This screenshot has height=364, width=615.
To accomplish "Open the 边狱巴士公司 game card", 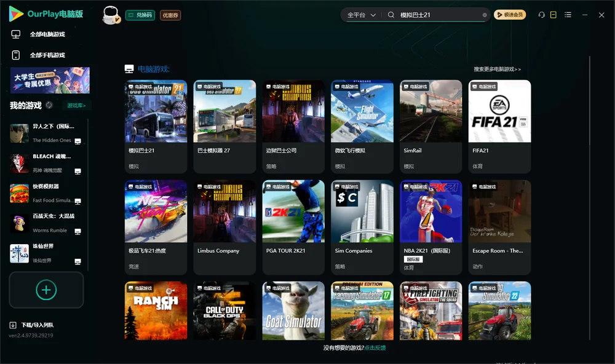I will coord(293,126).
